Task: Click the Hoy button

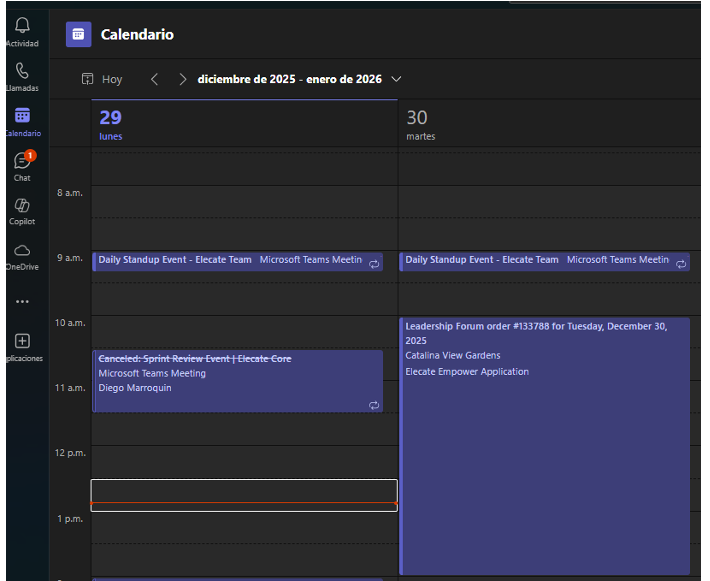Action: (x=103, y=79)
